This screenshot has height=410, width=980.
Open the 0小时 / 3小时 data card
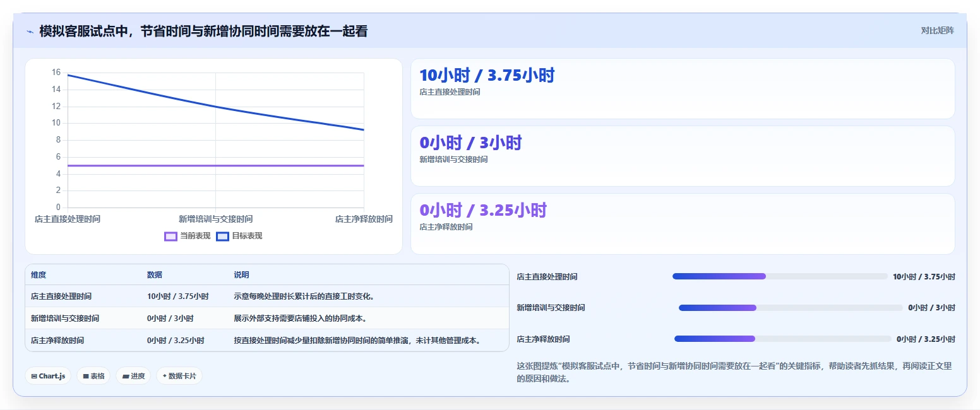(x=683, y=156)
